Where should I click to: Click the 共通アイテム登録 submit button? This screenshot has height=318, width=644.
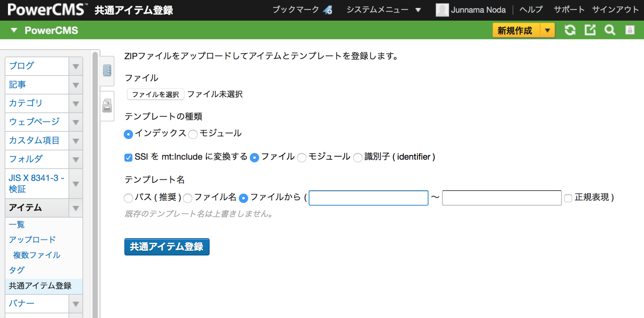point(167,246)
